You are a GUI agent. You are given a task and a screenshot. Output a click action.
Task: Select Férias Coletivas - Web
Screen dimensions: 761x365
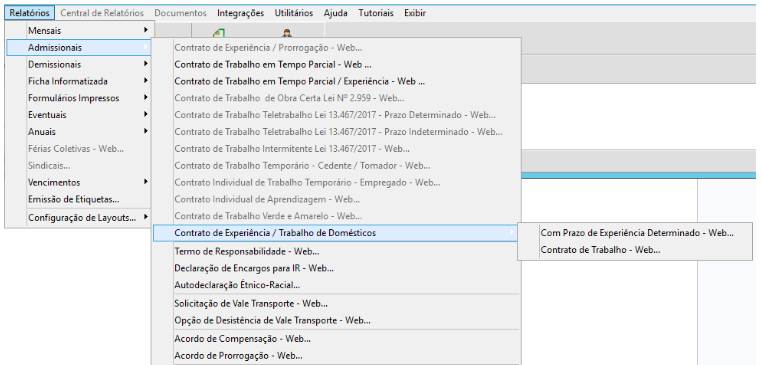coord(79,149)
